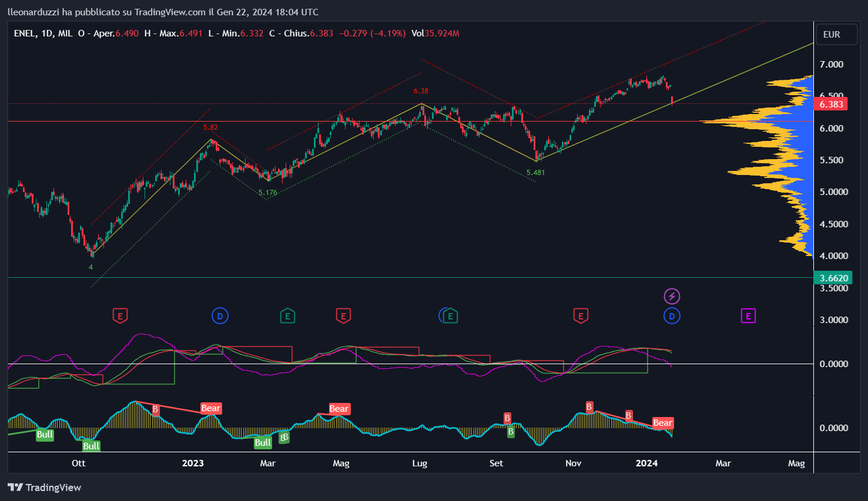
Task: Open the red E earnings marker near Nov
Action: (x=581, y=316)
